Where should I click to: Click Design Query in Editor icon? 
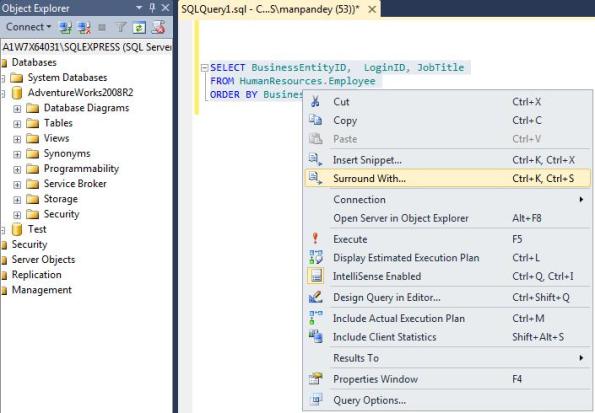pyautogui.click(x=315, y=297)
